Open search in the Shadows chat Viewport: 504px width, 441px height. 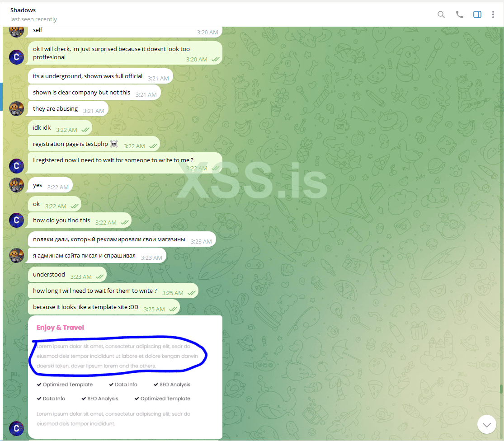(441, 14)
